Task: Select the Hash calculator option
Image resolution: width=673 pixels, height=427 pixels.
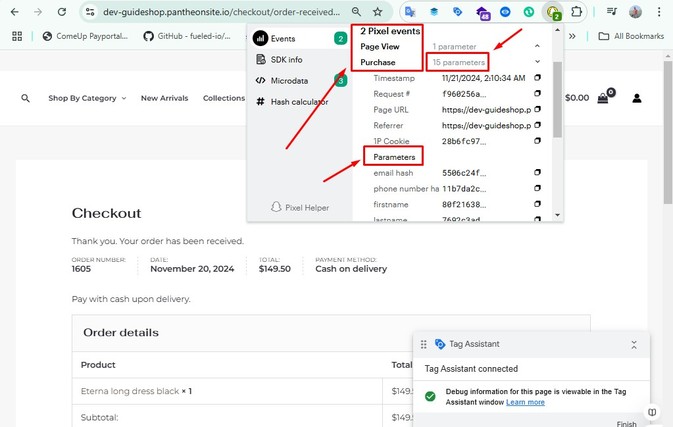Action: pos(299,101)
